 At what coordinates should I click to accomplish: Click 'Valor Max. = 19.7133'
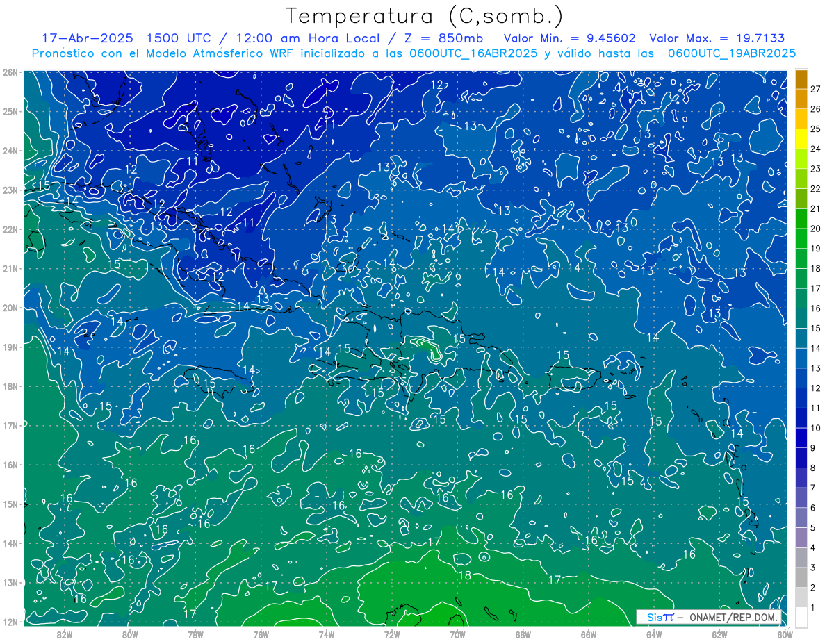click(x=717, y=38)
